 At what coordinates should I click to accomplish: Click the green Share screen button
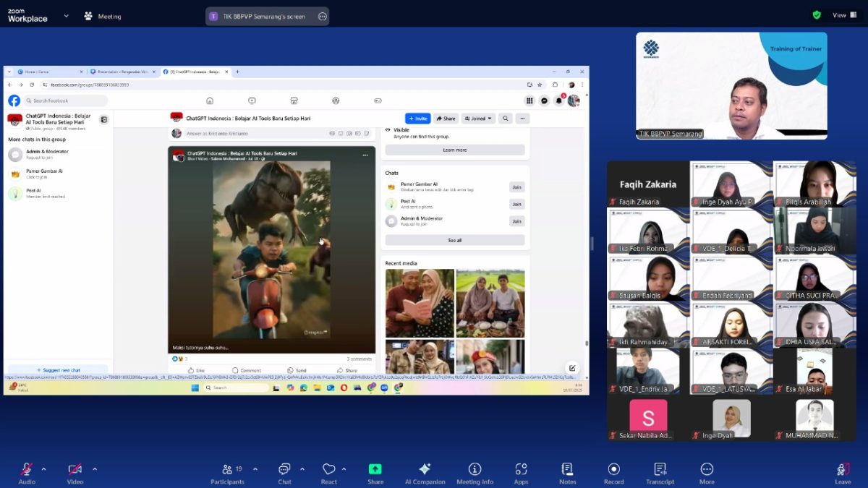tap(375, 469)
